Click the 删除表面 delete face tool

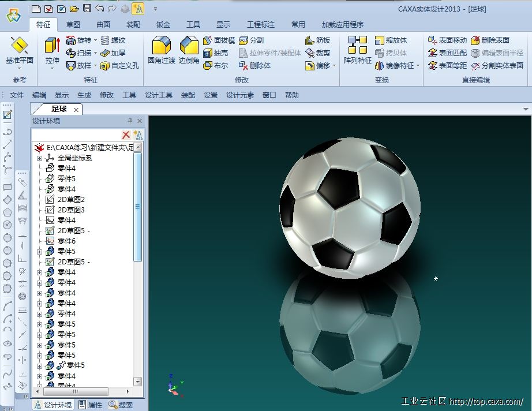click(490, 40)
